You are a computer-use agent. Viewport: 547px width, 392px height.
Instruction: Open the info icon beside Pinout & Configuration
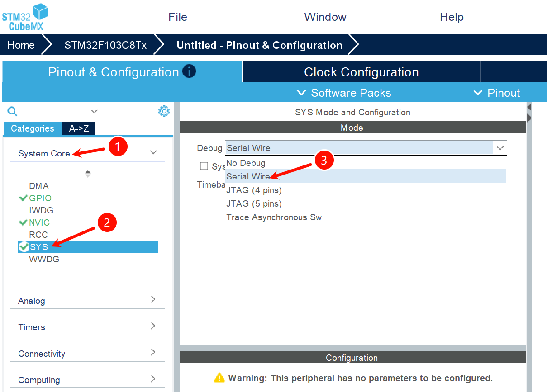click(x=189, y=71)
